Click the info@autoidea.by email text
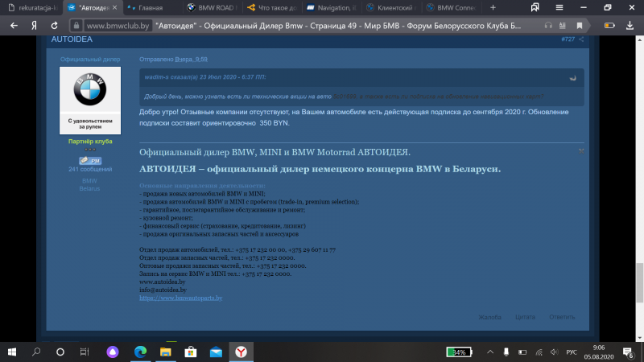644x362 pixels. 163,290
